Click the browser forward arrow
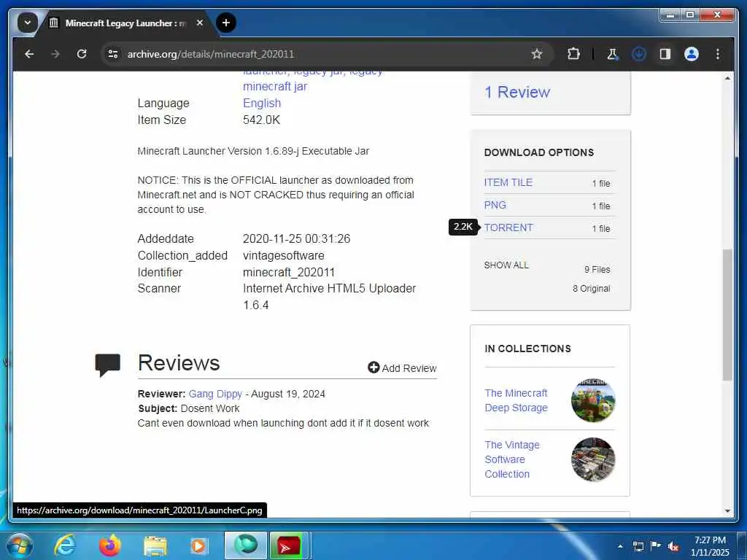This screenshot has width=747, height=560. [55, 54]
